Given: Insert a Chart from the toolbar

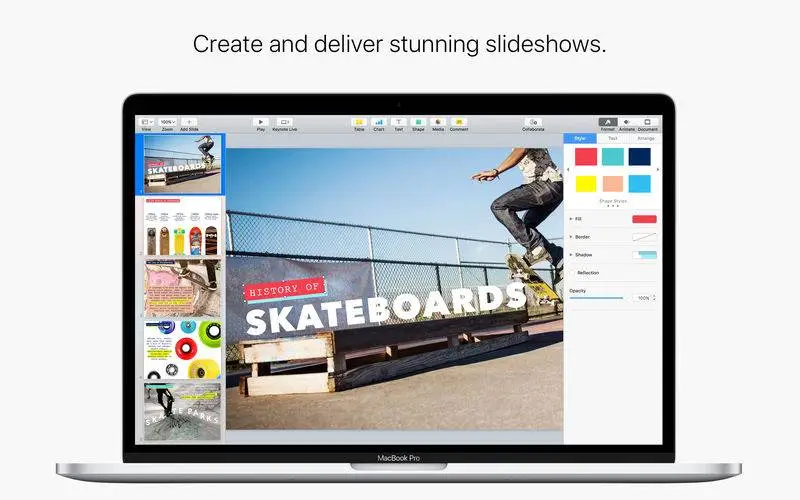Looking at the screenshot, I should point(379,122).
